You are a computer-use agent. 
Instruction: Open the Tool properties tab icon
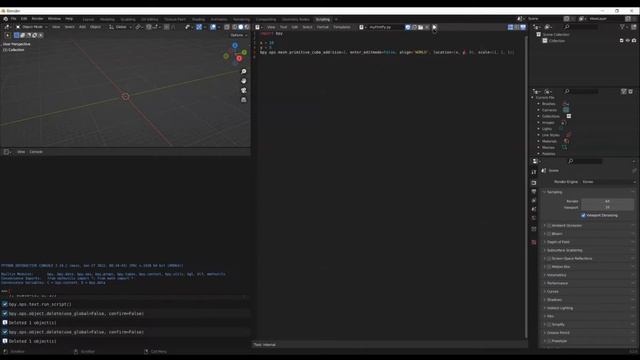(534, 172)
